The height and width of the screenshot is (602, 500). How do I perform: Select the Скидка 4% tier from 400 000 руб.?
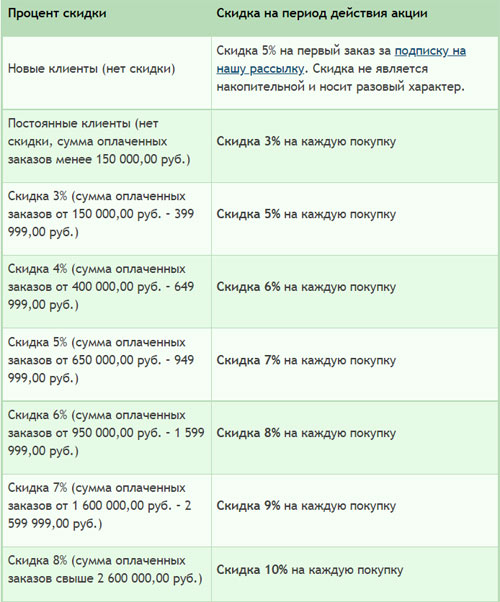[107, 291]
